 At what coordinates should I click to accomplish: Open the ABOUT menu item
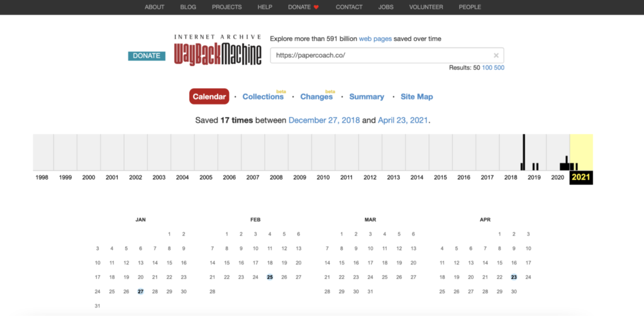pyautogui.click(x=155, y=7)
